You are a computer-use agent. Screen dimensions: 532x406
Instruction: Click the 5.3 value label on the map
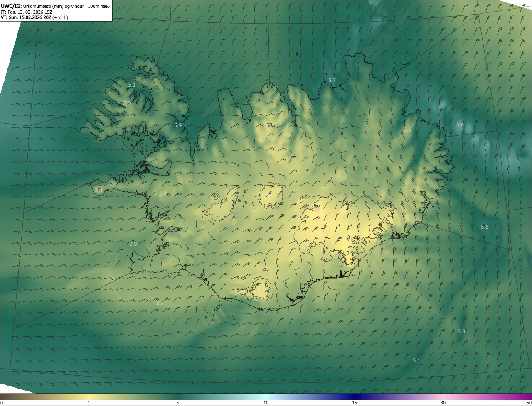tap(461, 331)
